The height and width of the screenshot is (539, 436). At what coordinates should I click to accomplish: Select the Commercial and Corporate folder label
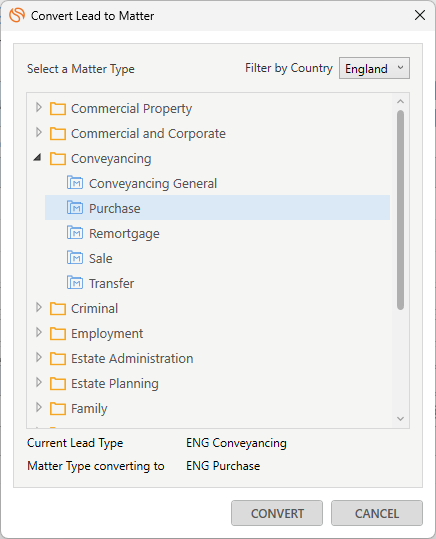click(x=148, y=133)
